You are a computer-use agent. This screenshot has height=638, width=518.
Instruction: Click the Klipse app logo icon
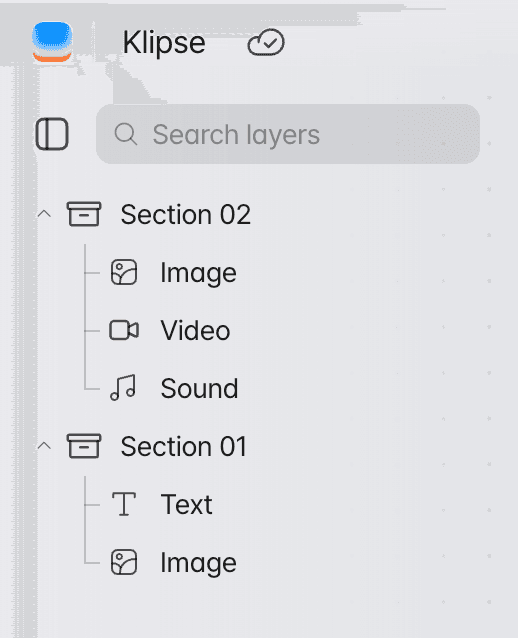(52, 42)
